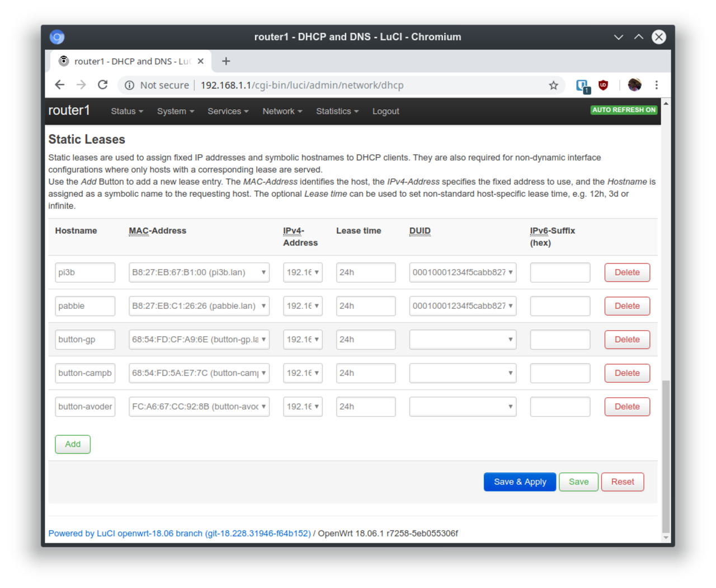Expand MAC-Address dropdown for pi3b
Viewport: 716px width, 588px height.
(x=199, y=272)
